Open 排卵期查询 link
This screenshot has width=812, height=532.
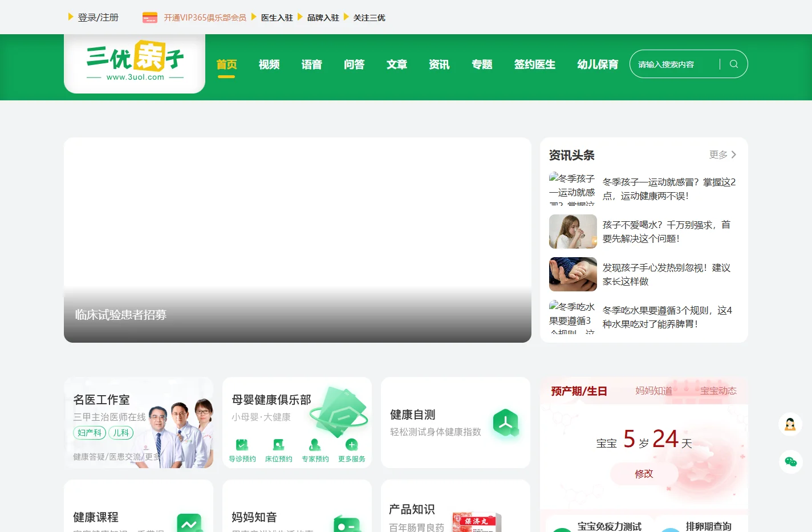[709, 526]
